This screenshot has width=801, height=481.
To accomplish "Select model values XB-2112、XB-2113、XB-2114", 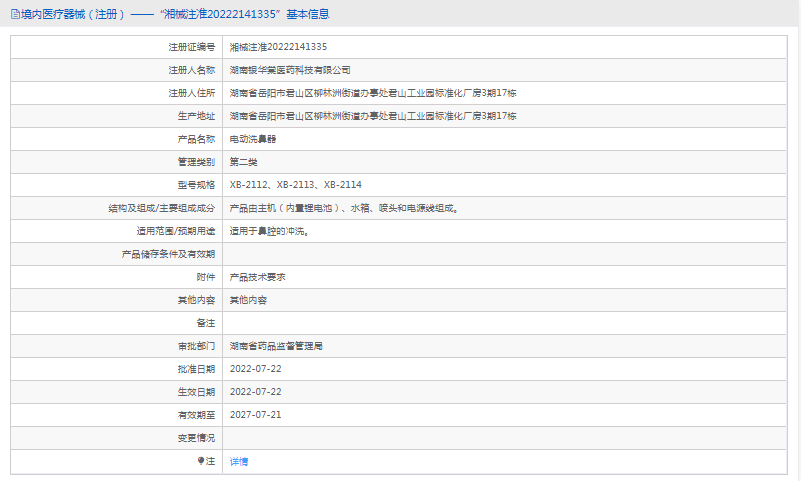I will pyautogui.click(x=296, y=185).
